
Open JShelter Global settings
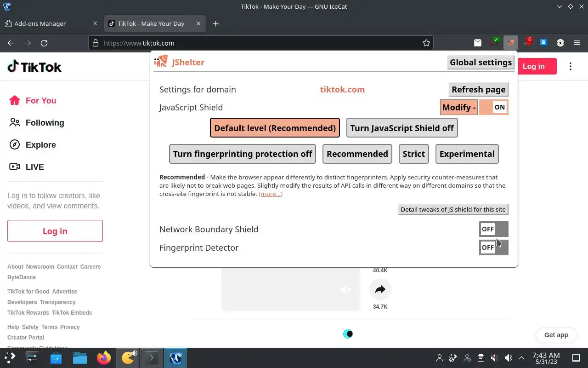pos(481,62)
